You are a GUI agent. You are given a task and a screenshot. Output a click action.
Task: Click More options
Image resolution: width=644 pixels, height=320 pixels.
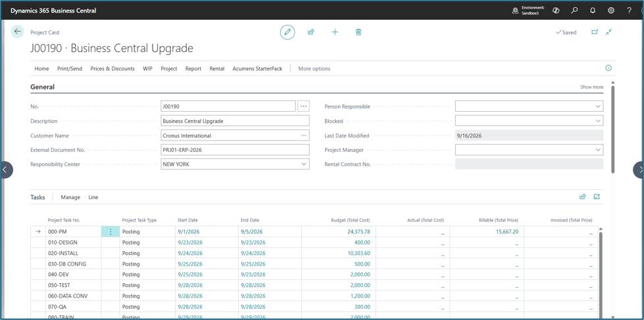[x=314, y=68]
